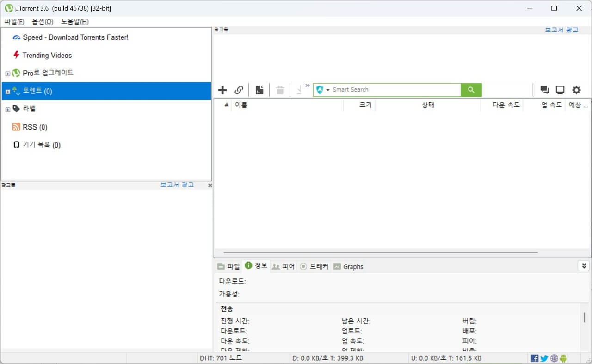
Task: Click 보고서 광고 link in left panel
Action: [x=177, y=185]
